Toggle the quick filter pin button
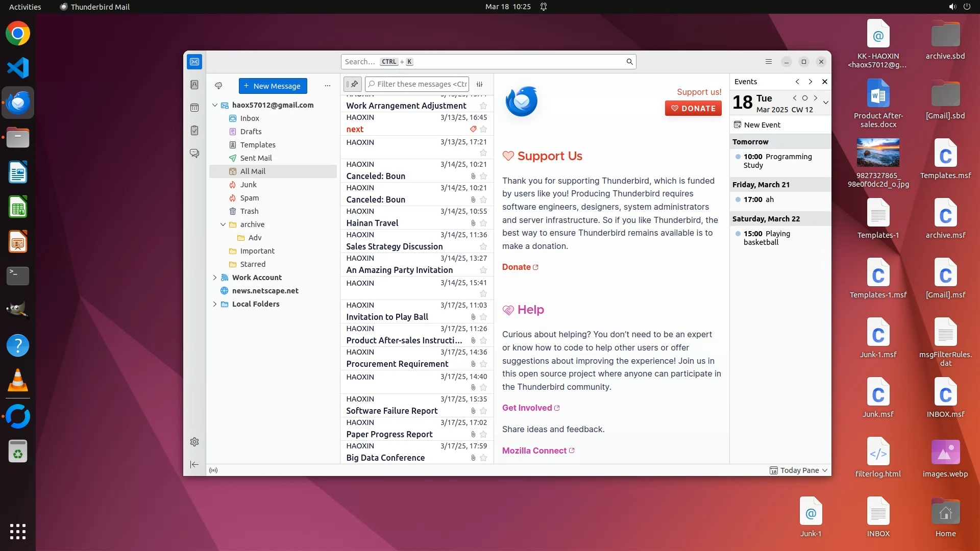980x551 pixels. tap(353, 84)
